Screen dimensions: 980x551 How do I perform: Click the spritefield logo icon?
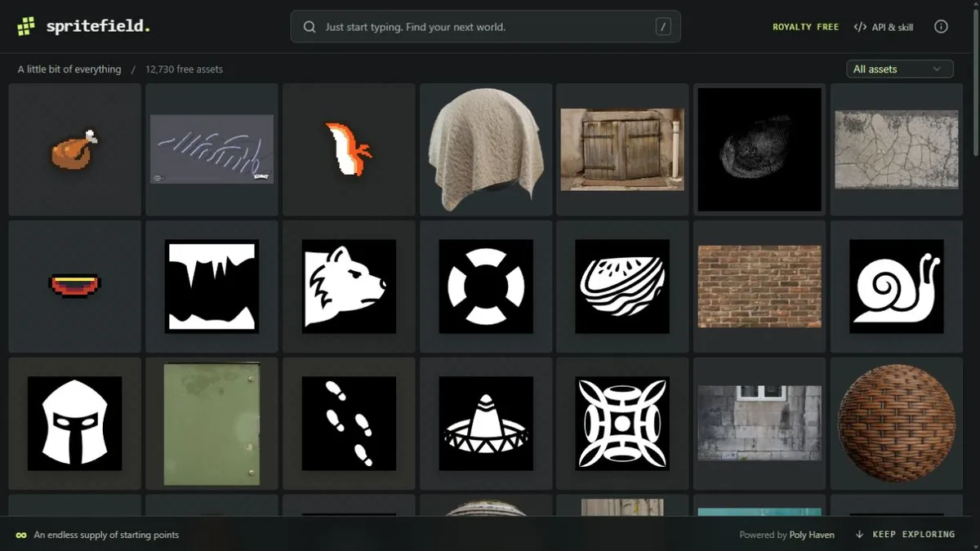coord(26,26)
